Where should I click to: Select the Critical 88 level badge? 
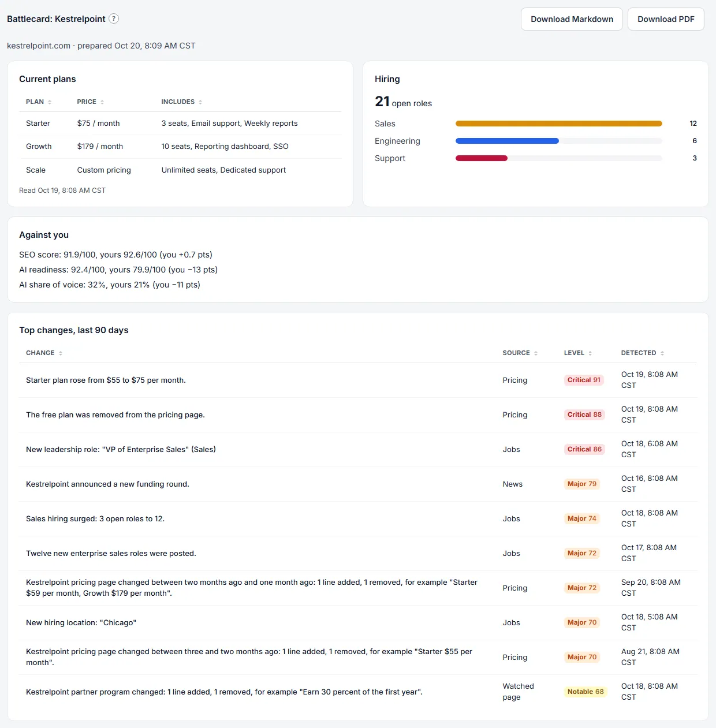tap(584, 415)
